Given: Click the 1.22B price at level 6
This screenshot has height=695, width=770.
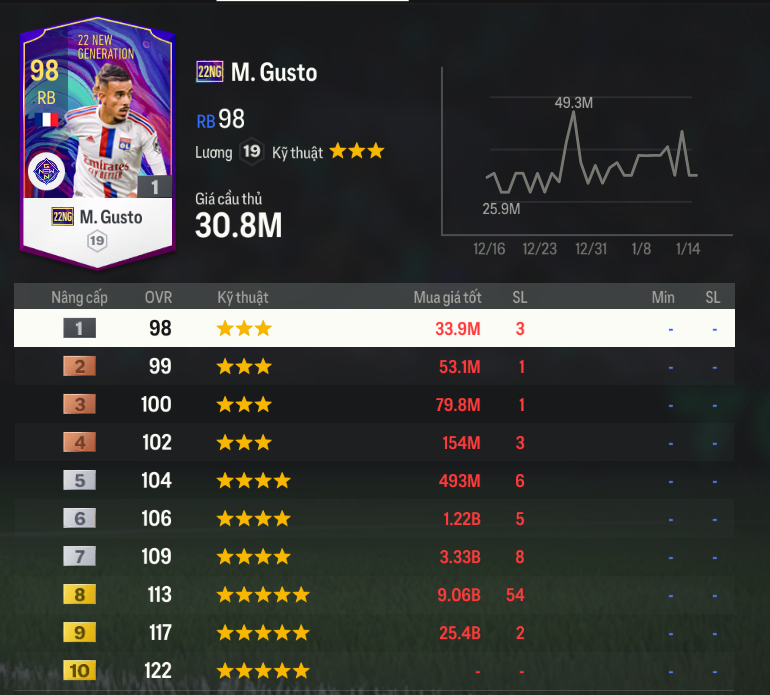Looking at the screenshot, I should click(462, 519).
